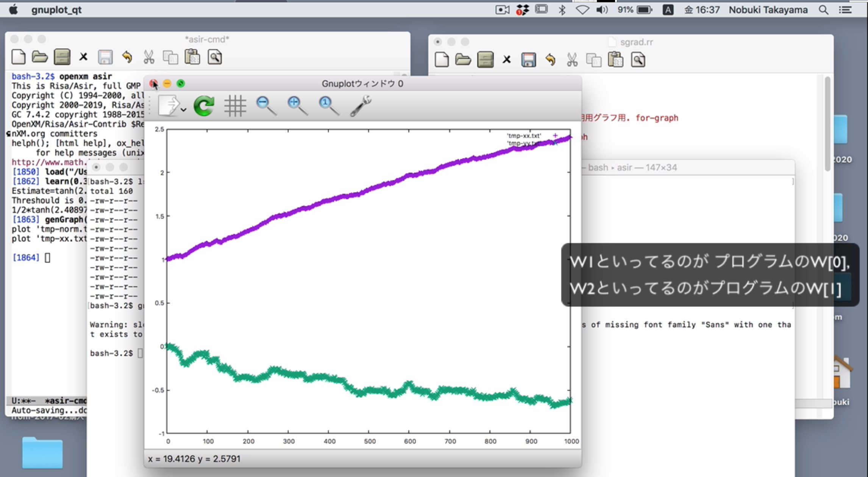Image resolution: width=868 pixels, height=477 pixels.
Task: Toggle the grid icon in gnuplot toolbar
Action: 235,106
